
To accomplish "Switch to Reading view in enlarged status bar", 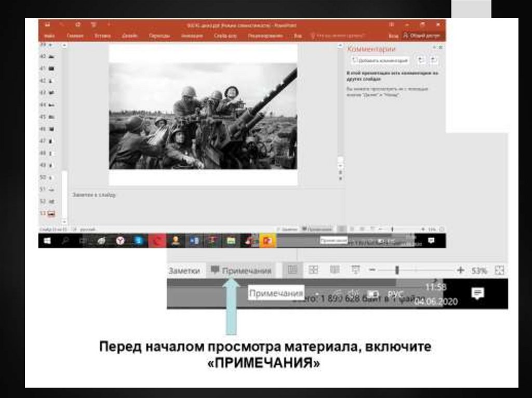I will tap(335, 270).
